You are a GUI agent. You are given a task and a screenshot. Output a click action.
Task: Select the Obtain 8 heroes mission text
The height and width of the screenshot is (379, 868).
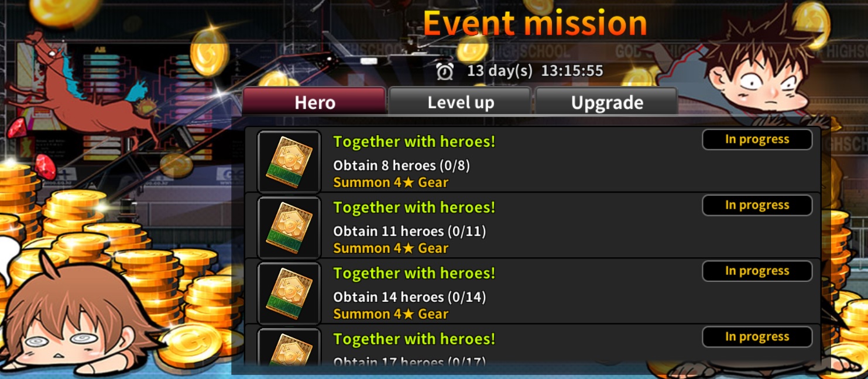pos(402,166)
